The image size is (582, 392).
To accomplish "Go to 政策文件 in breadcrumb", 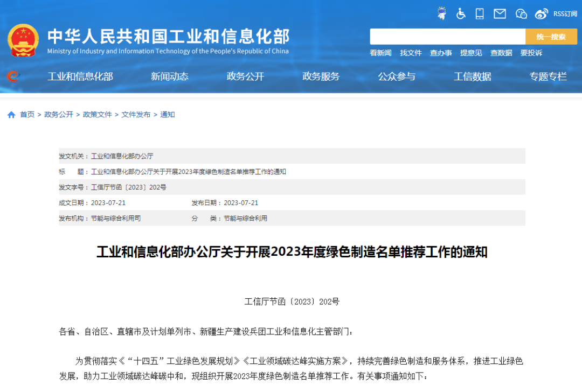I will (x=97, y=115).
